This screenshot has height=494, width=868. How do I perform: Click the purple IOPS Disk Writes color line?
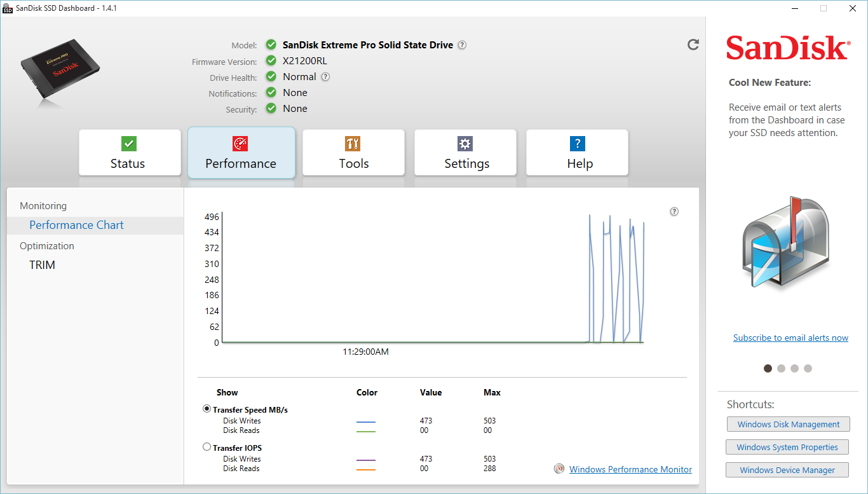[x=366, y=460]
